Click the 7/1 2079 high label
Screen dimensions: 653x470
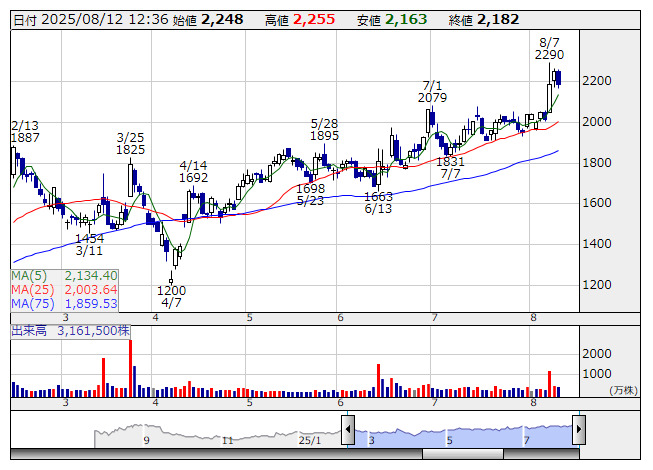click(432, 92)
